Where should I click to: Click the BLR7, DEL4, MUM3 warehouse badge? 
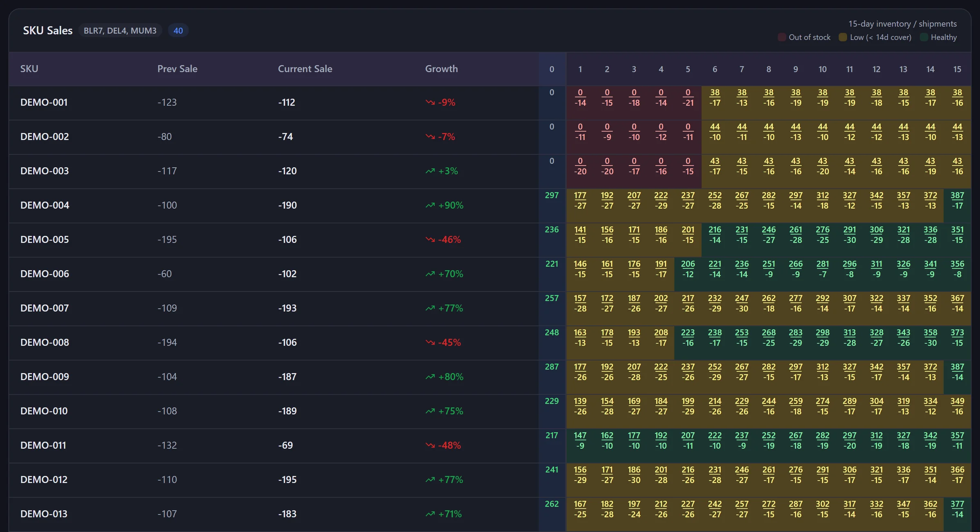pos(120,31)
